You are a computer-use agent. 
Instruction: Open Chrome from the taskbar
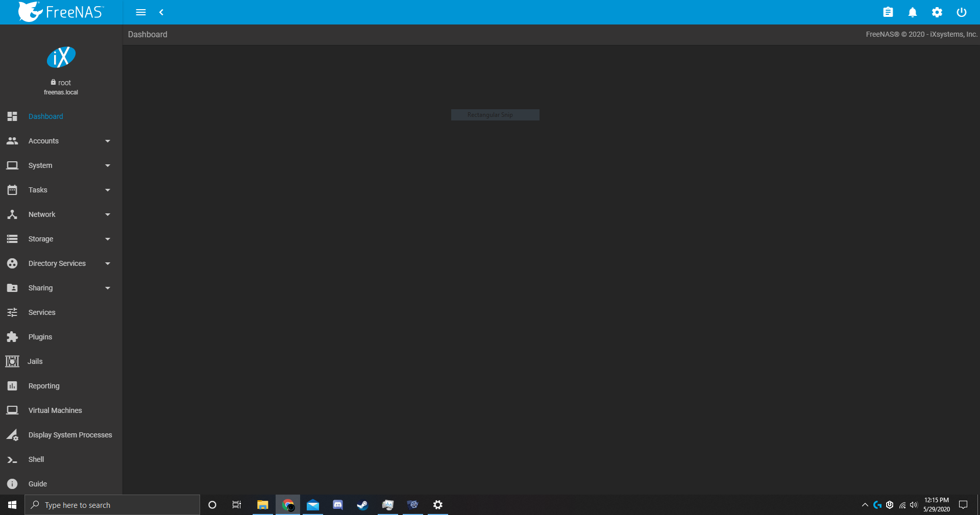coord(288,505)
